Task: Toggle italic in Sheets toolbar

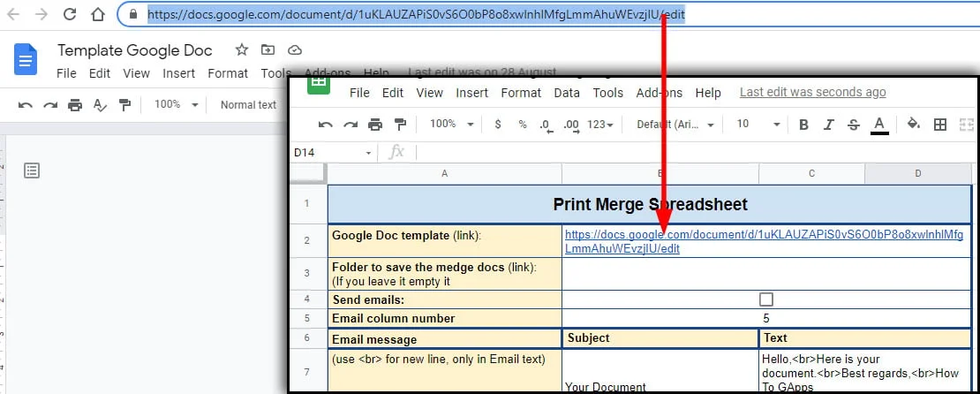Action: coord(829,125)
